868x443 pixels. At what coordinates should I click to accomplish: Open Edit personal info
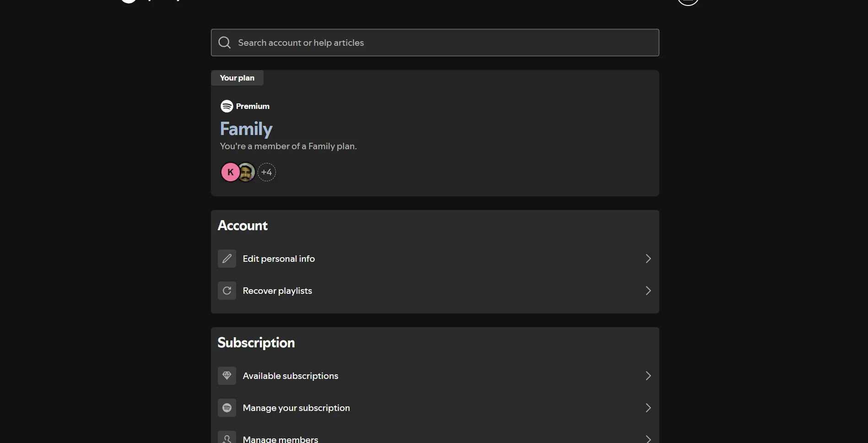pos(435,259)
